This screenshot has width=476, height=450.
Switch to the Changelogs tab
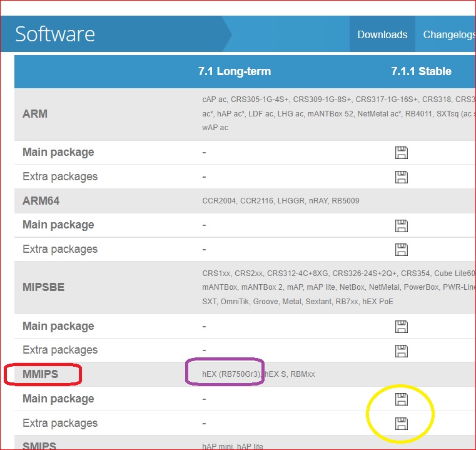tap(449, 34)
